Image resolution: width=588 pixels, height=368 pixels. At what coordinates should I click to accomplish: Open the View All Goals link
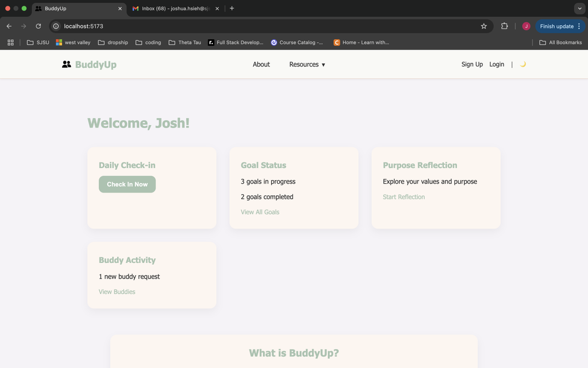coord(260,212)
